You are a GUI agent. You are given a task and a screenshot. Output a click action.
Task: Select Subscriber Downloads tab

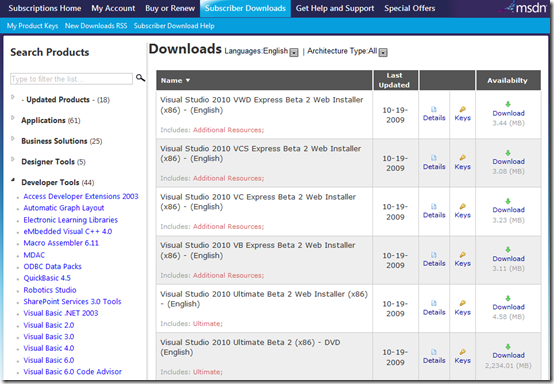pyautogui.click(x=245, y=8)
